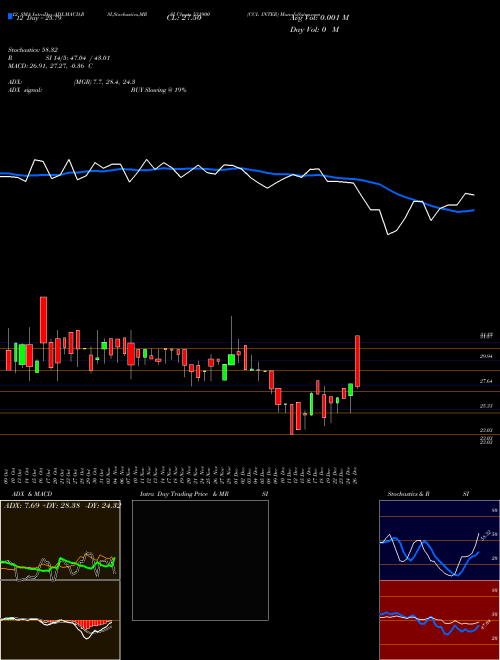This screenshot has width=500, height=660.
Task: Click the tallest red candlestick in October
Action: pos(43,319)
